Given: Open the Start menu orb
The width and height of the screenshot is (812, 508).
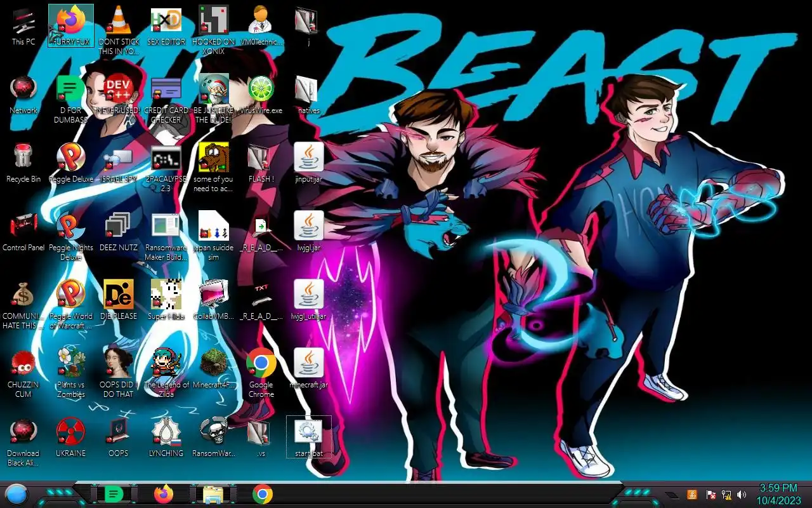Looking at the screenshot, I should [x=16, y=494].
